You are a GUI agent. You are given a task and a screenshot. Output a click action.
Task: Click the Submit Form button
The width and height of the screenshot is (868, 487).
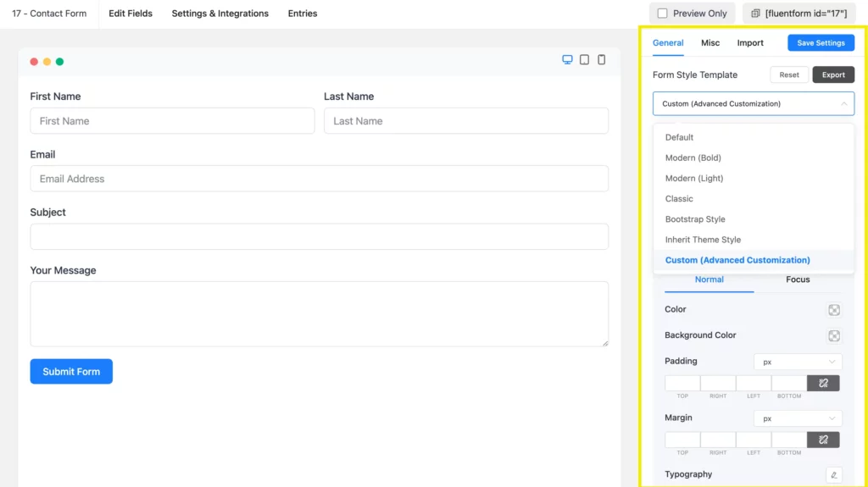[x=71, y=371]
